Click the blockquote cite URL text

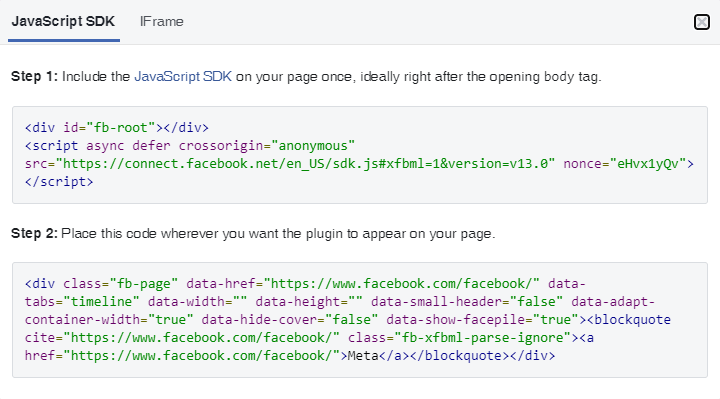point(201,337)
